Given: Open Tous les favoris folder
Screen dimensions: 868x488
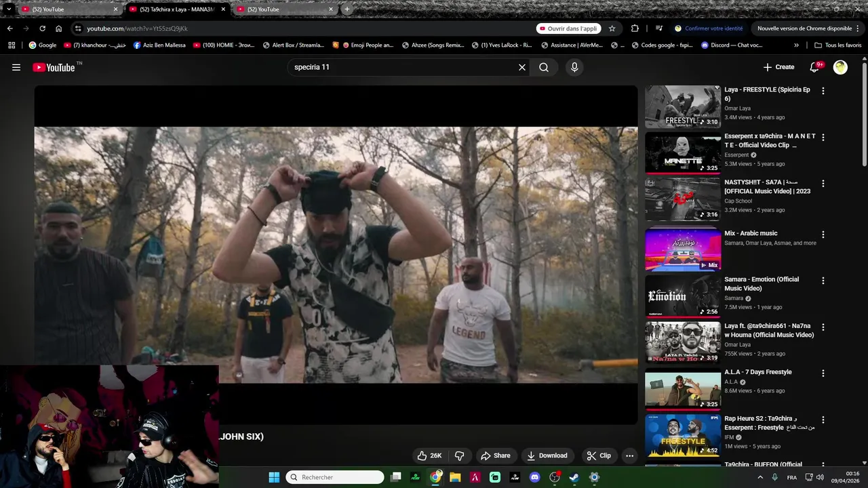Looking at the screenshot, I should (837, 45).
